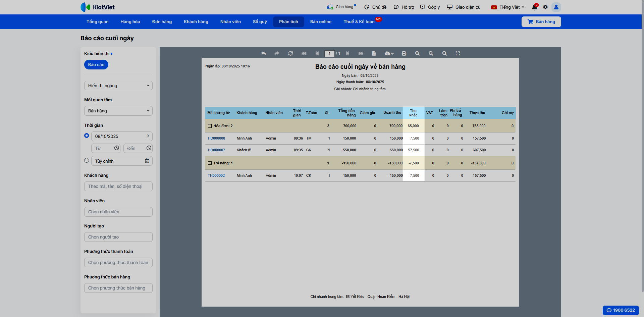The image size is (644, 317).
Task: Select the 08/10/2025 date radio button
Action: 87,136
